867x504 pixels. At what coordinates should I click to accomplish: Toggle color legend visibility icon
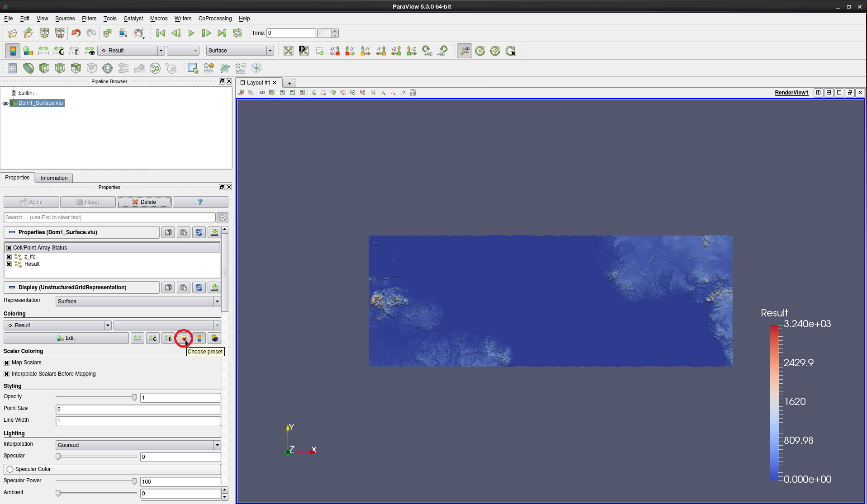[13, 51]
